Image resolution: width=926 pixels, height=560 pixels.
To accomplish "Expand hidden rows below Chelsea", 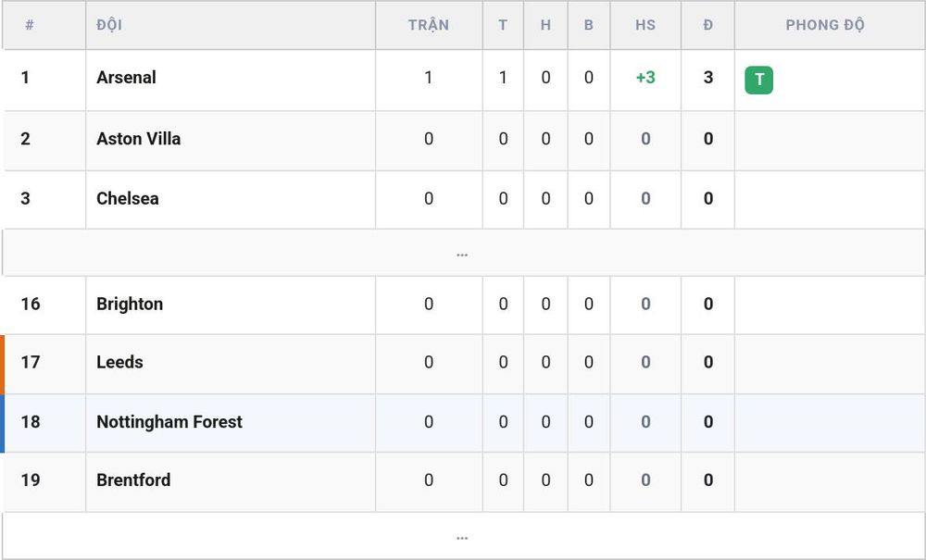I will (462, 253).
